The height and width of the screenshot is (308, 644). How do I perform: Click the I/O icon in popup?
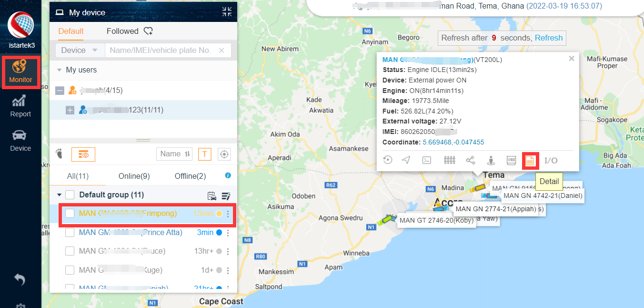pos(551,160)
